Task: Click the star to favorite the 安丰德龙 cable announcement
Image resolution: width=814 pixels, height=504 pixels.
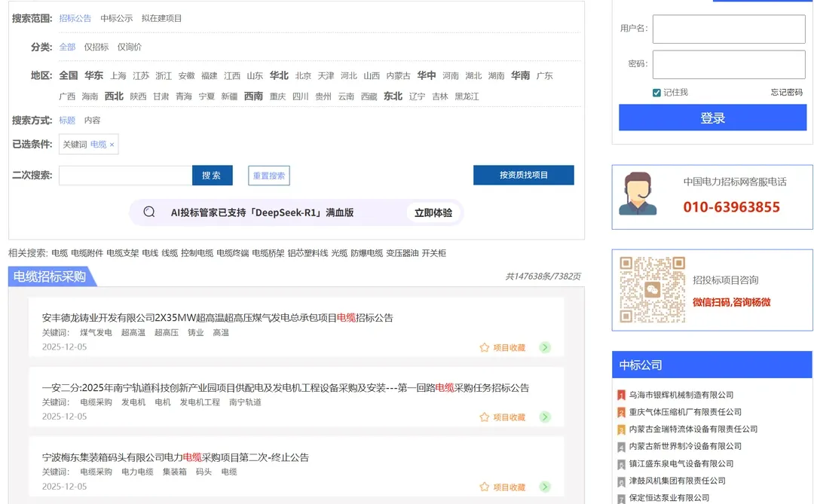Action: pyautogui.click(x=483, y=347)
